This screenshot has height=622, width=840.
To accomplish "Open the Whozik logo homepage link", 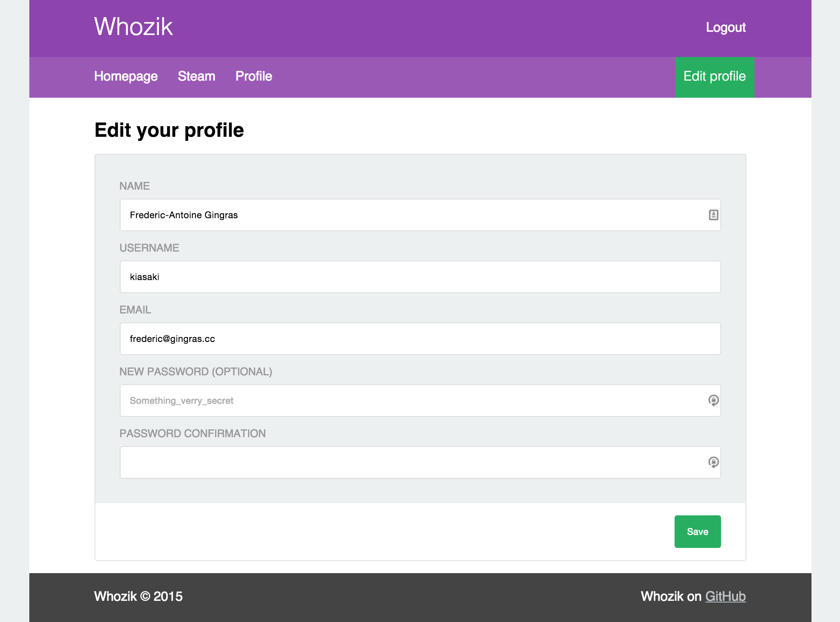I will [133, 27].
